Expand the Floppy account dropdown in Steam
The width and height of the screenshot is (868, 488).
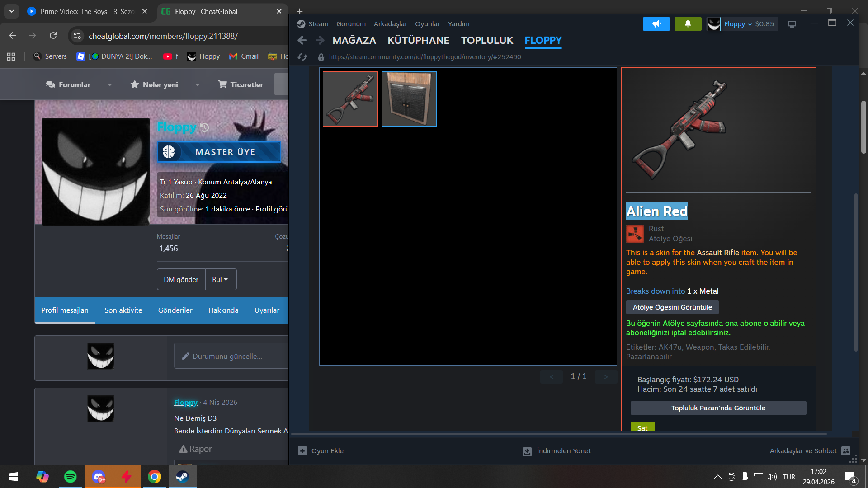click(750, 24)
